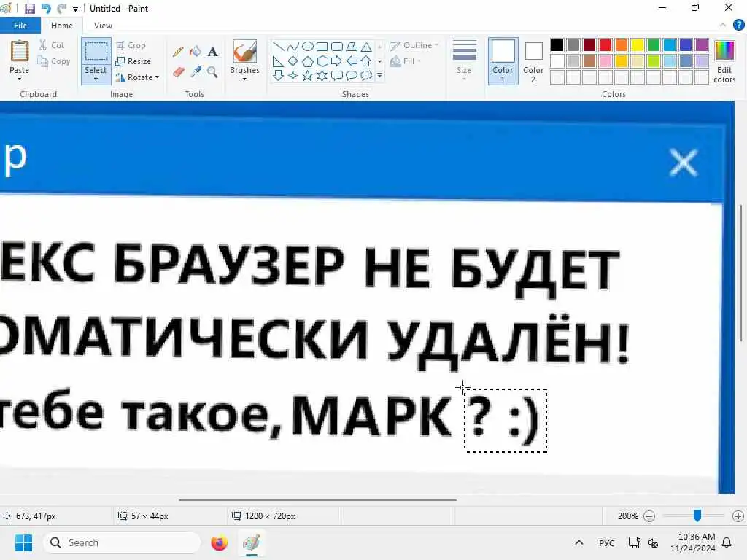Choose the Right arrow shape

click(x=337, y=61)
